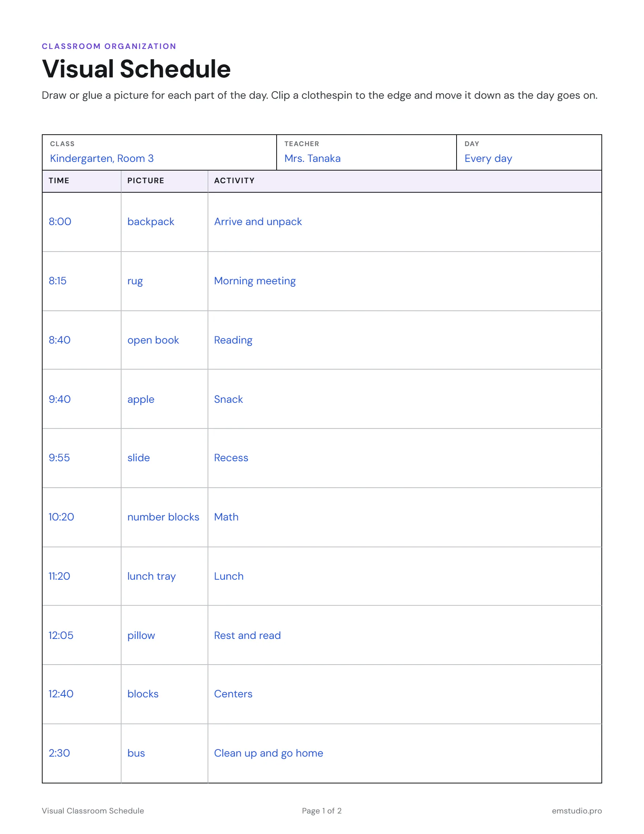Click the 'pillow' picture cell

click(x=165, y=635)
